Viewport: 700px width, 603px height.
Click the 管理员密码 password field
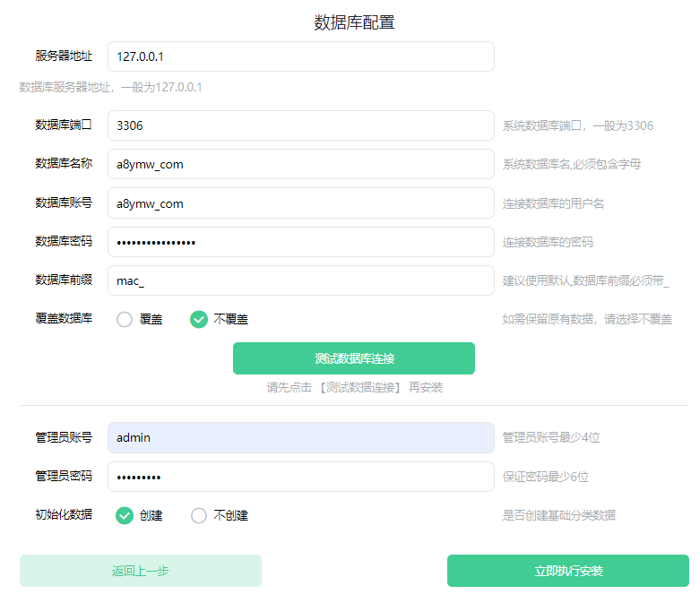(301, 477)
